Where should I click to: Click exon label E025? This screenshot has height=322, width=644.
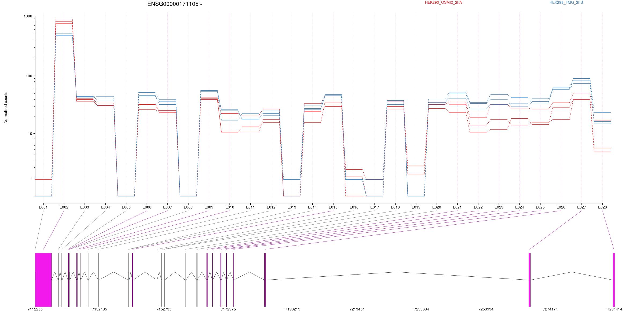tap(540, 207)
